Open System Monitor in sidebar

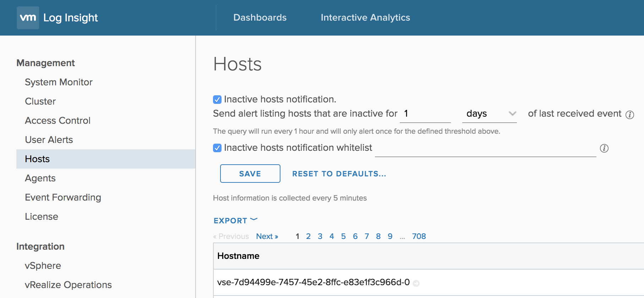coord(59,82)
